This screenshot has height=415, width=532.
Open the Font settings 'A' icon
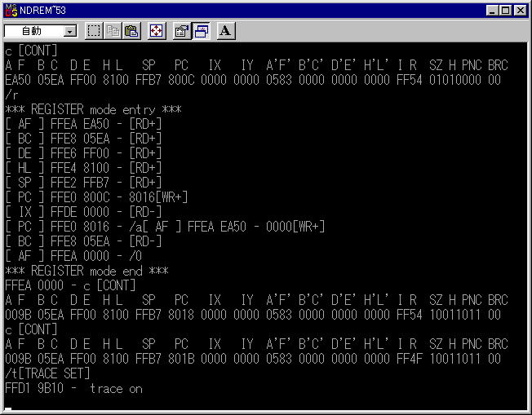pos(226,31)
